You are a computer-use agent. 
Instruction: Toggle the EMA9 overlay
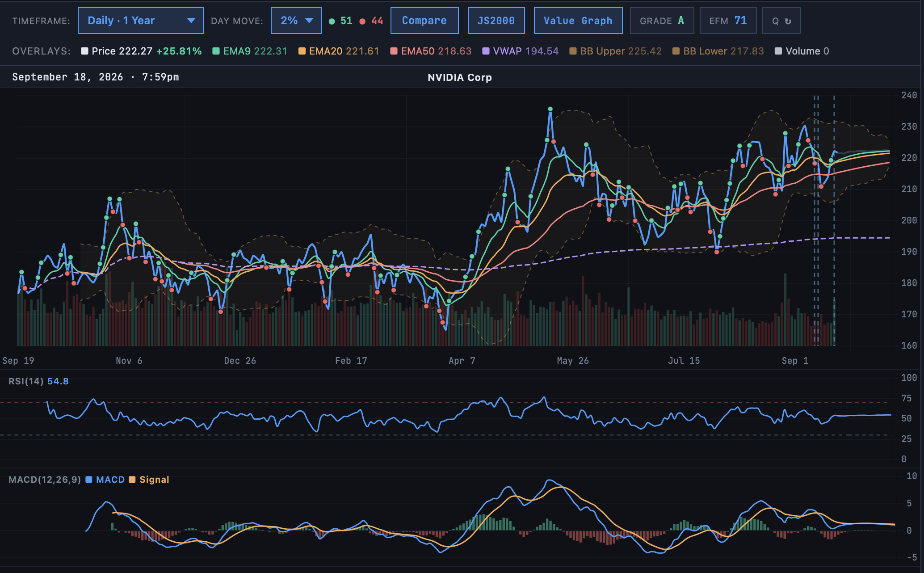click(x=250, y=51)
